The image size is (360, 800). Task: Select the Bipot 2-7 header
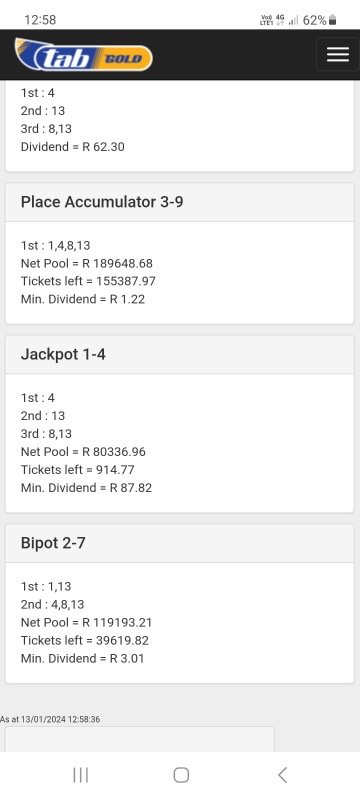(179, 543)
